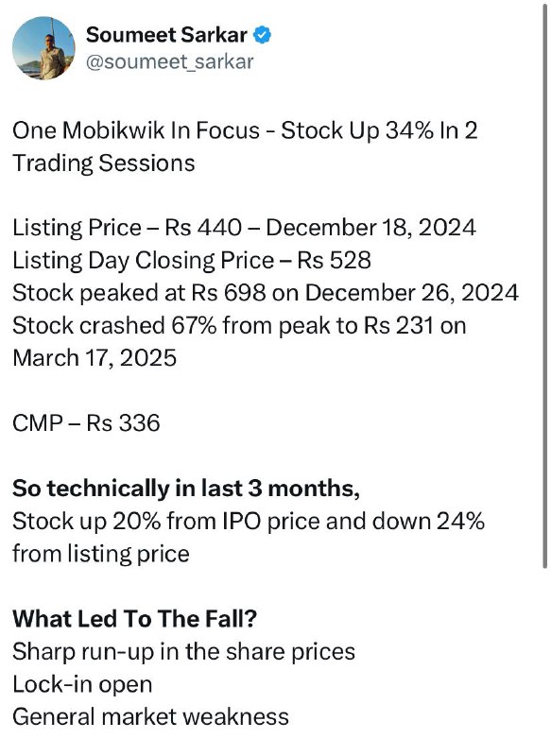Click the 'Lock-in open' line
Viewport: 551px width, 756px height.
click(82, 684)
